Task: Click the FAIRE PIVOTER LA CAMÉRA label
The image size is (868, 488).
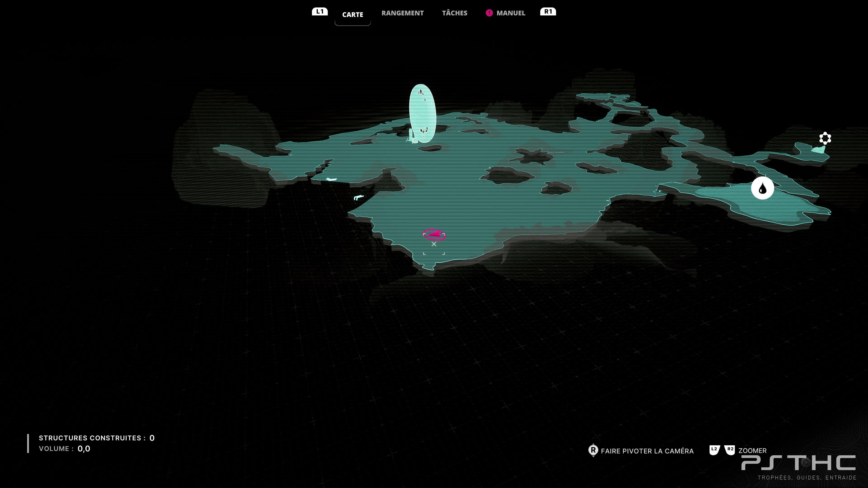Action: pyautogui.click(x=647, y=451)
